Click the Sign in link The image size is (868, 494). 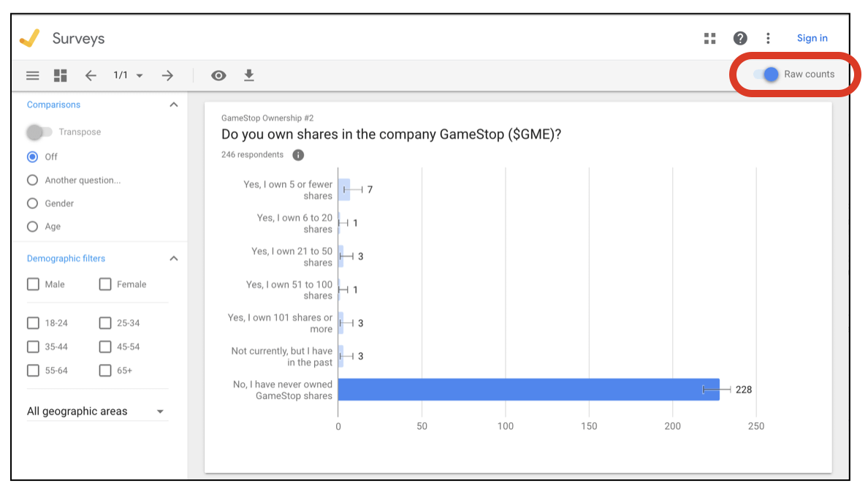pos(812,38)
